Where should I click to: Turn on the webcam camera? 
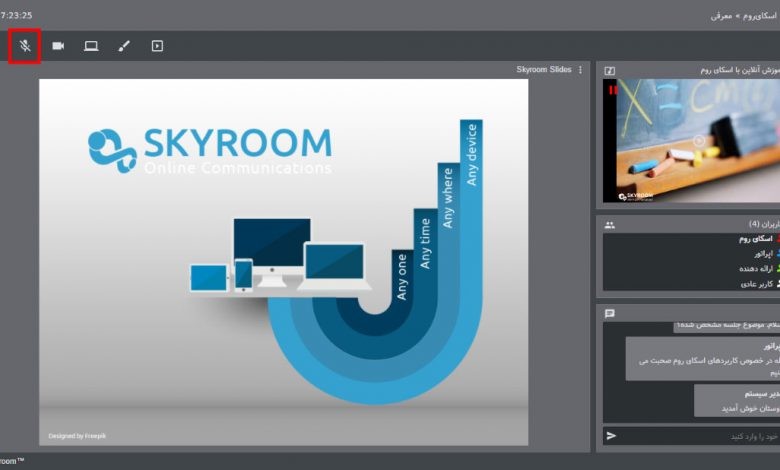[58, 46]
